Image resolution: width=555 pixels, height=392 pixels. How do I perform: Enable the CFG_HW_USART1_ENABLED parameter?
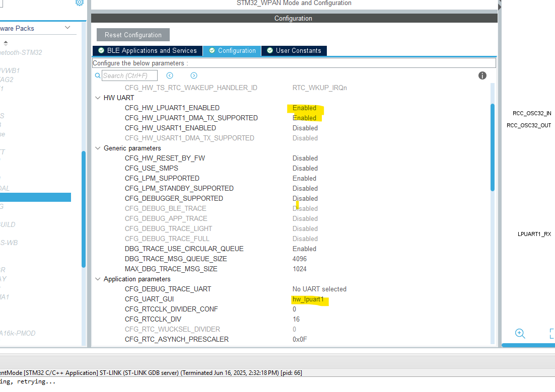tap(305, 128)
